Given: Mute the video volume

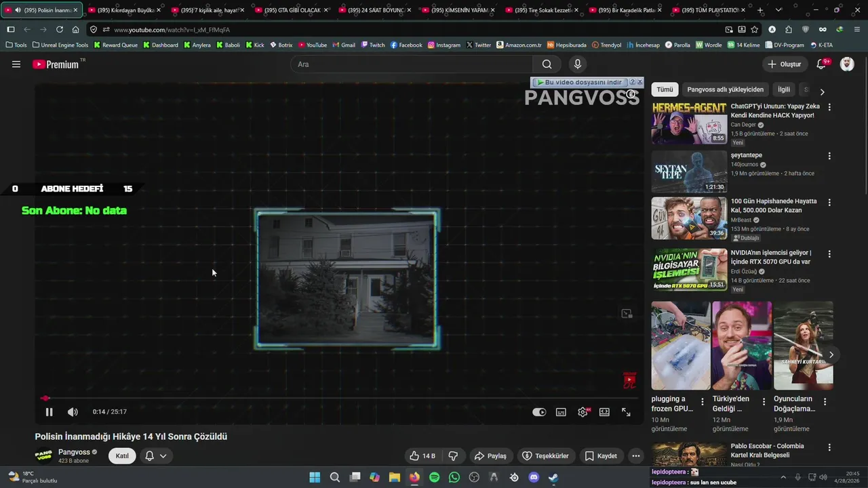Looking at the screenshot, I should (x=73, y=412).
